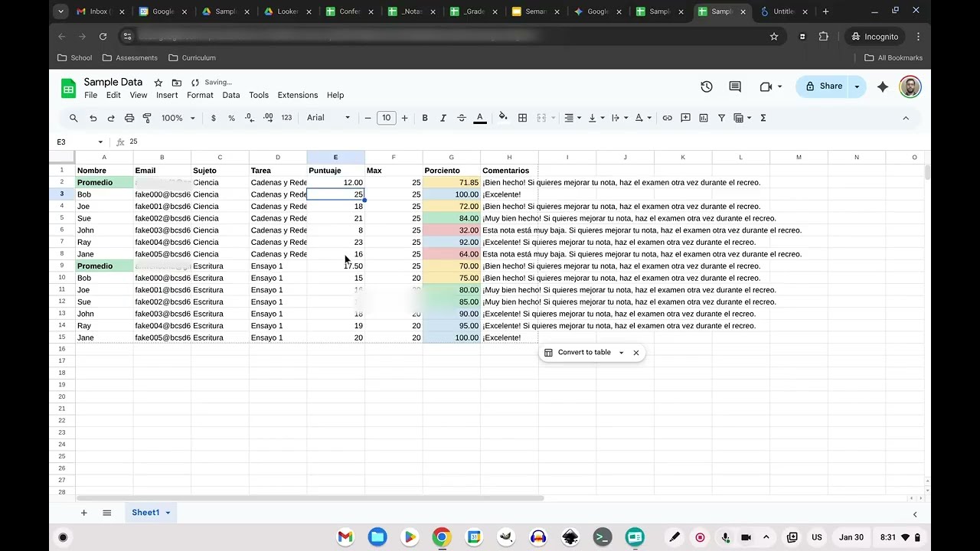Open the File menu
The image size is (980, 551).
pos(90,96)
